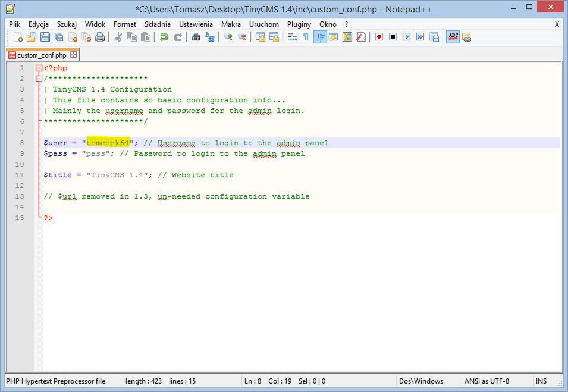This screenshot has width=568, height=392.
Task: Click the $title variable on line 11
Action: coord(58,175)
